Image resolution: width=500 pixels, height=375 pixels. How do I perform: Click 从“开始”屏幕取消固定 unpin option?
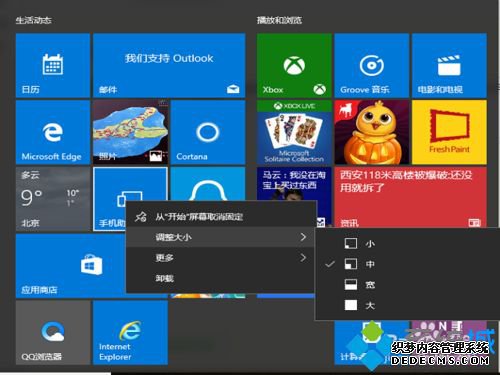[221, 217]
